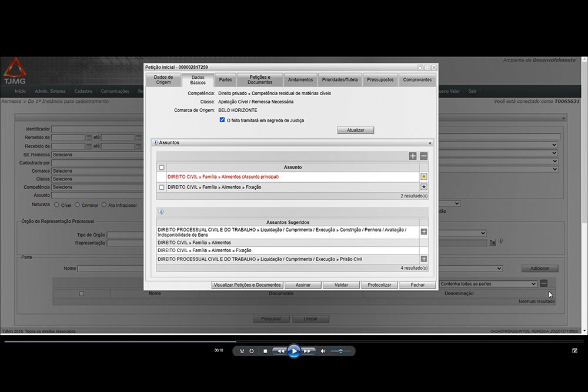Click the Fechar button

pyautogui.click(x=417, y=285)
